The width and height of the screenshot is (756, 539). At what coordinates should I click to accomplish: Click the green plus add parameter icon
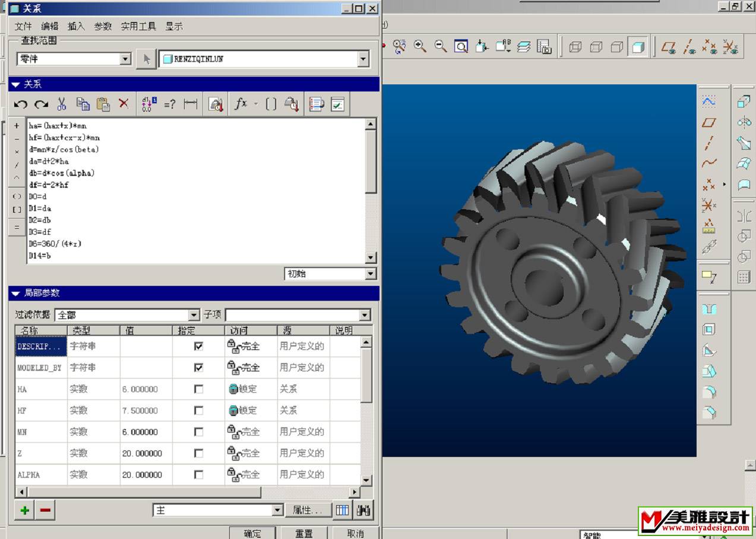tap(25, 510)
